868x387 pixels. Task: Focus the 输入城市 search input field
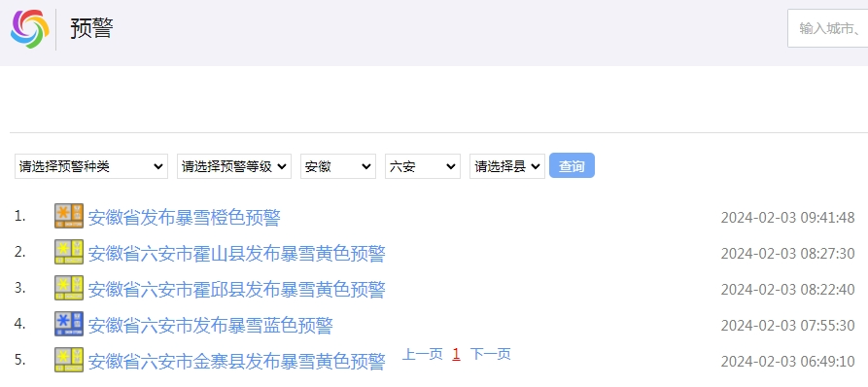pos(828,29)
